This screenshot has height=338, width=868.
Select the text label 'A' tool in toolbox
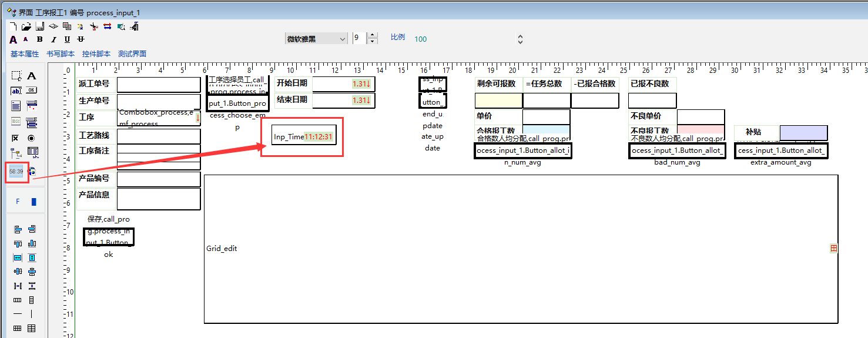point(32,76)
